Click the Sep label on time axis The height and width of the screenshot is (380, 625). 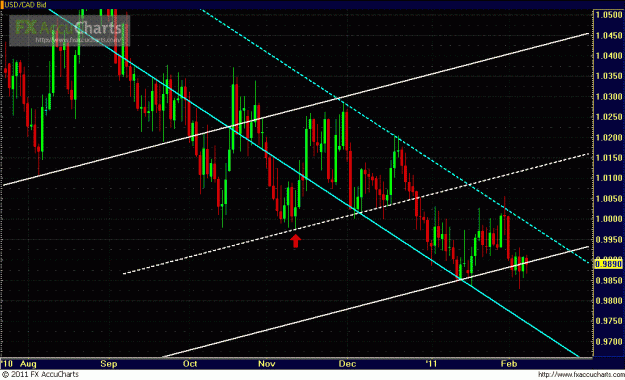pyautogui.click(x=109, y=364)
